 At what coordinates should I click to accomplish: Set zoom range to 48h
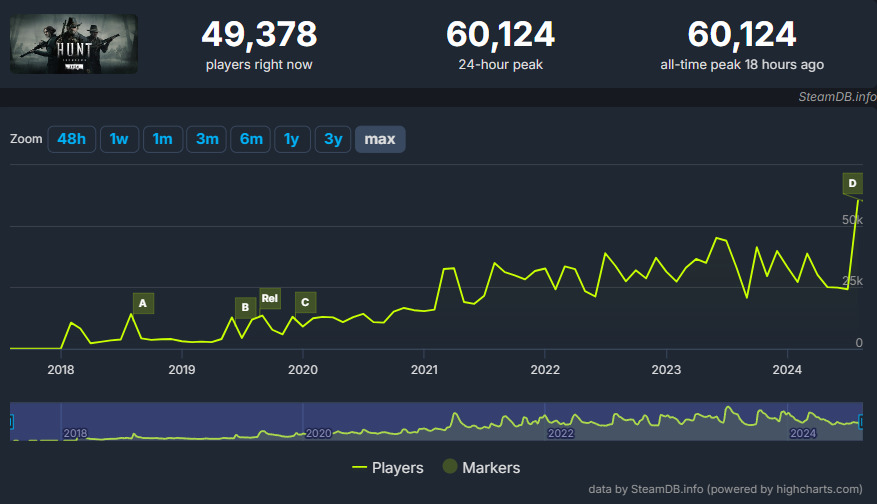pos(72,139)
